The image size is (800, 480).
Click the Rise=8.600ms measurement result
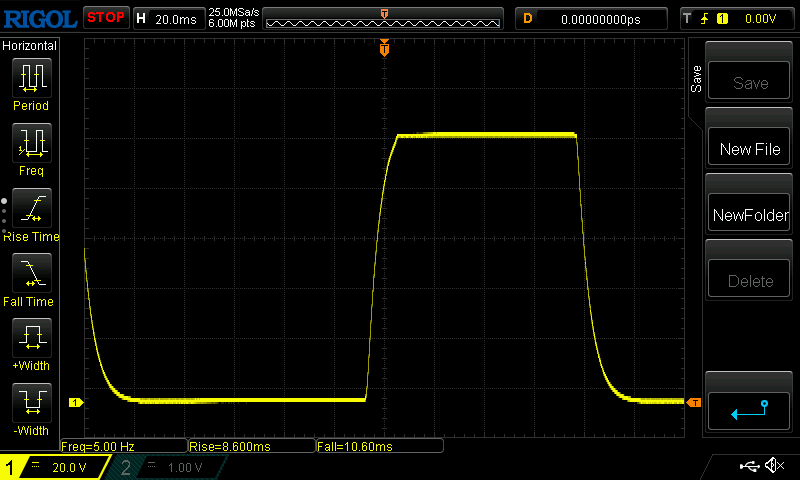[252, 446]
